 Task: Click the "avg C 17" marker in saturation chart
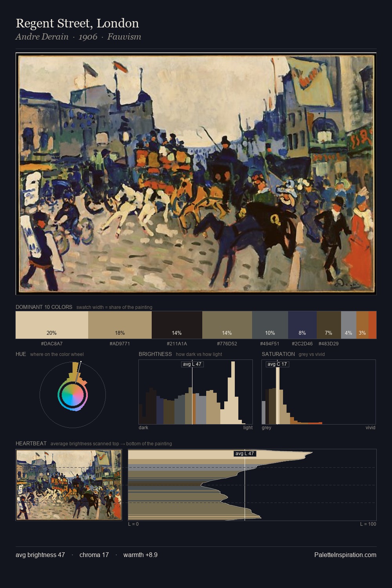(x=277, y=364)
